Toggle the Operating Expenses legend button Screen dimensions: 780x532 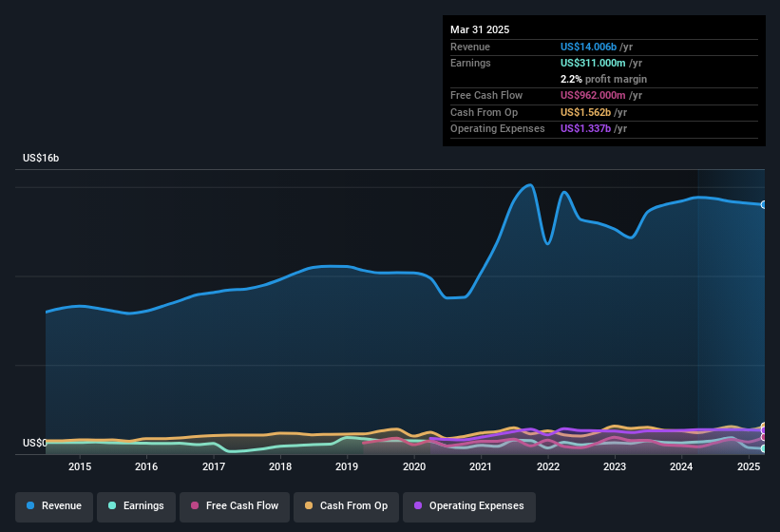click(x=469, y=506)
